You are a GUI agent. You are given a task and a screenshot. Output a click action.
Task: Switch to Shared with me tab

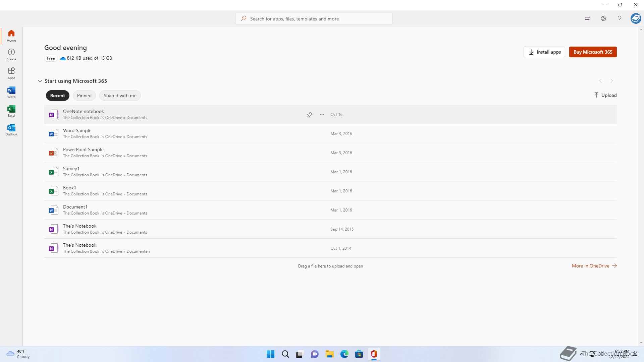pyautogui.click(x=120, y=96)
